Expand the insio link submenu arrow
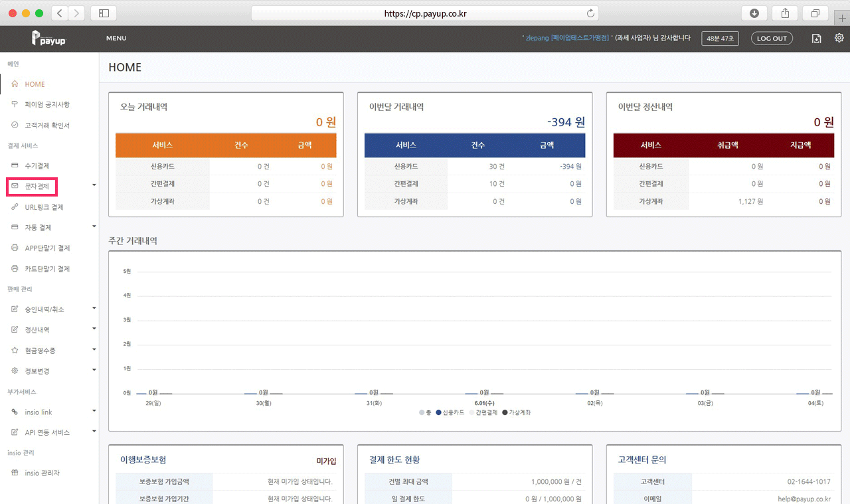This screenshot has height=504, width=850. [x=94, y=410]
